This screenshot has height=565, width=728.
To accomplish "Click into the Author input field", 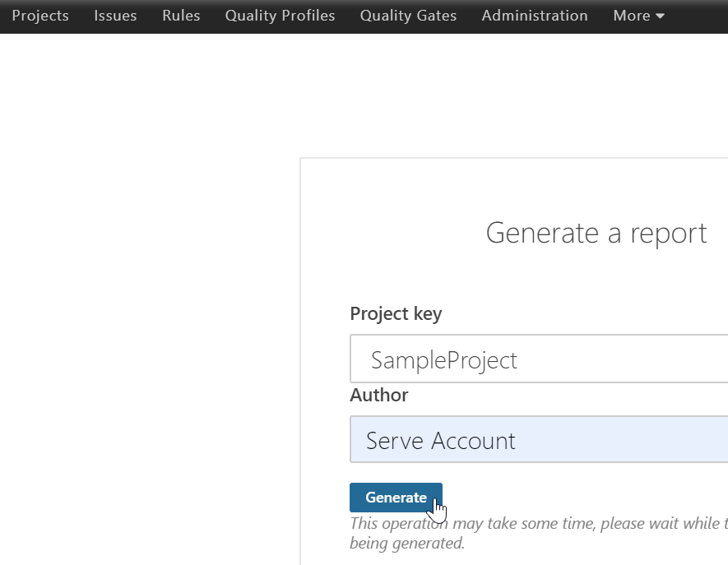I will coord(576,440).
